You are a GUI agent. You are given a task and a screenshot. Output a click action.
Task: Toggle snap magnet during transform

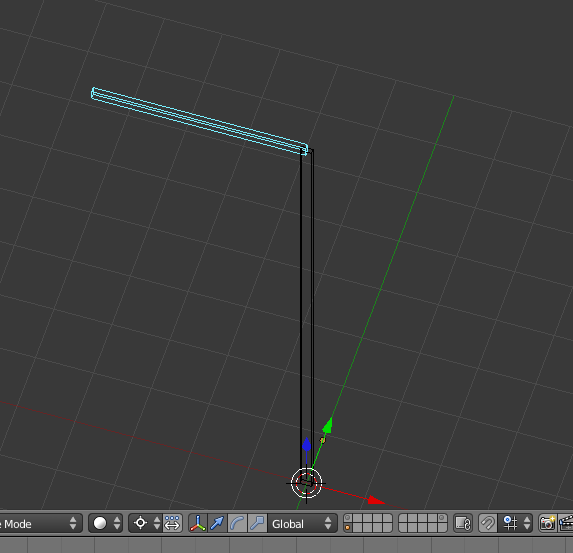pyautogui.click(x=488, y=523)
